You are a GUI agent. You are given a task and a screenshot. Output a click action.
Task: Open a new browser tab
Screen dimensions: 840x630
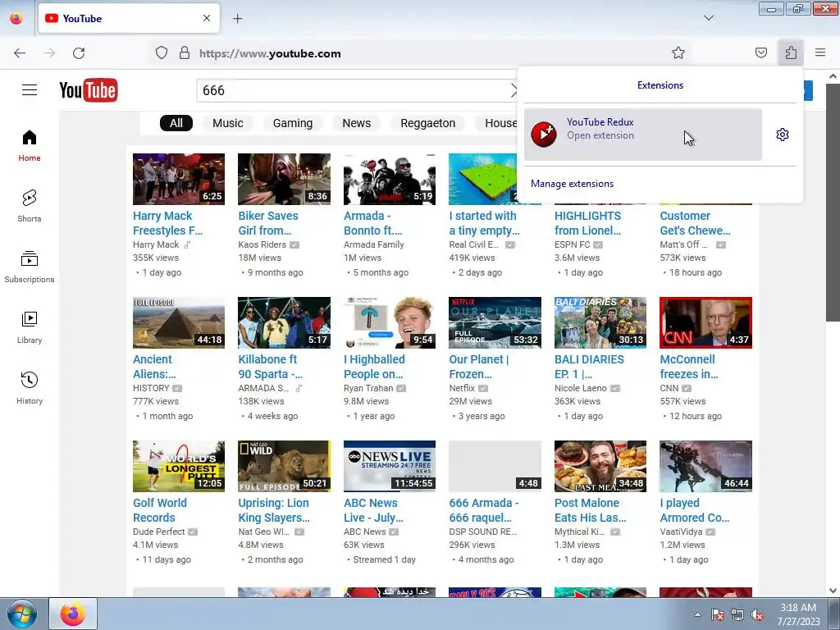point(238,19)
